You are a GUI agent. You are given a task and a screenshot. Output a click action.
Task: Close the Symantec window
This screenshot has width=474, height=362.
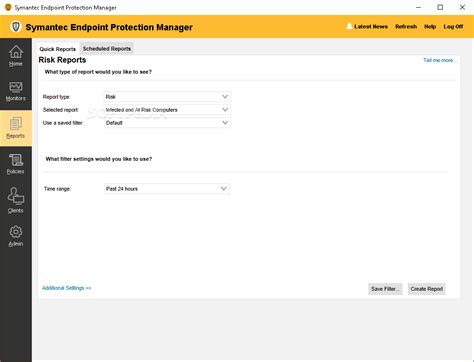(x=462, y=7)
